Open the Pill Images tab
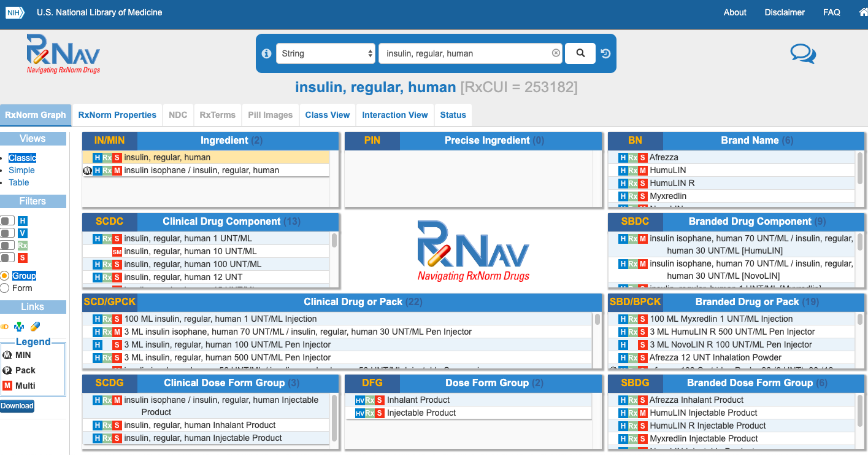Image resolution: width=868 pixels, height=455 pixels. 271,115
